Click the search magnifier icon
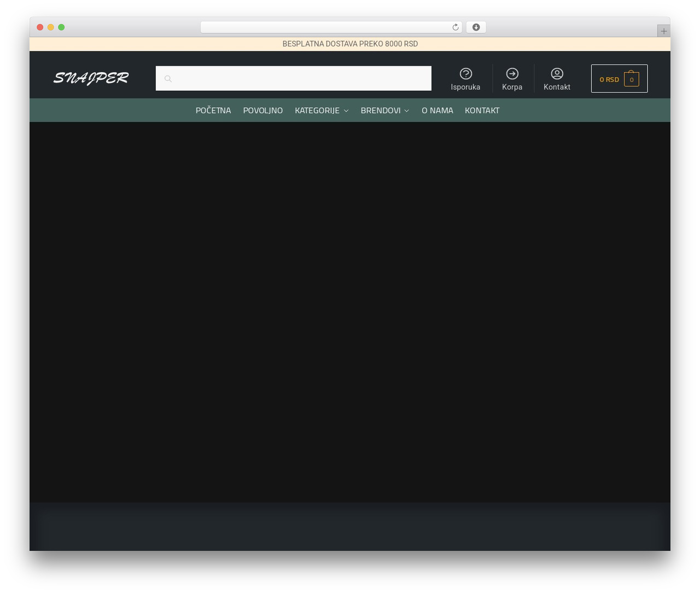Screen dimensions: 700x593 [x=168, y=79]
